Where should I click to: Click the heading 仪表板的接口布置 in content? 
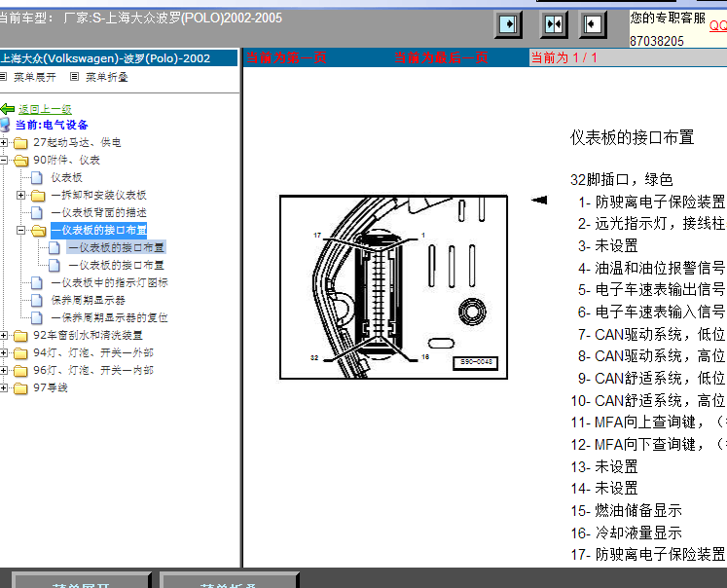click(x=632, y=137)
